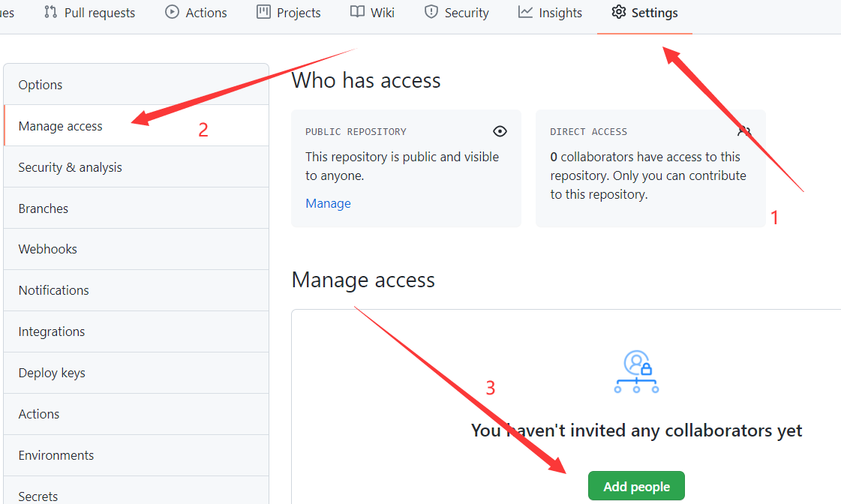
Task: Select Notifications in the sidebar
Action: [x=137, y=290]
